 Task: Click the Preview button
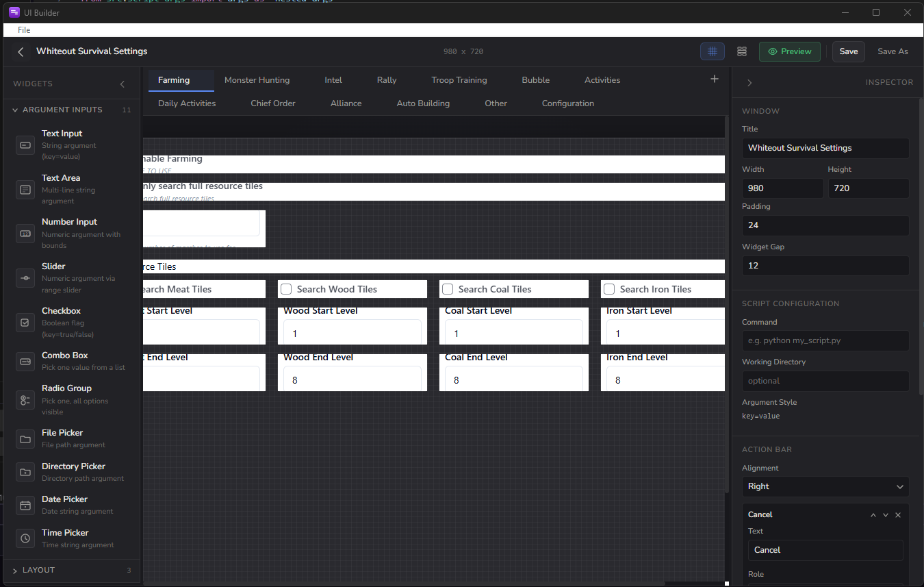(x=790, y=51)
